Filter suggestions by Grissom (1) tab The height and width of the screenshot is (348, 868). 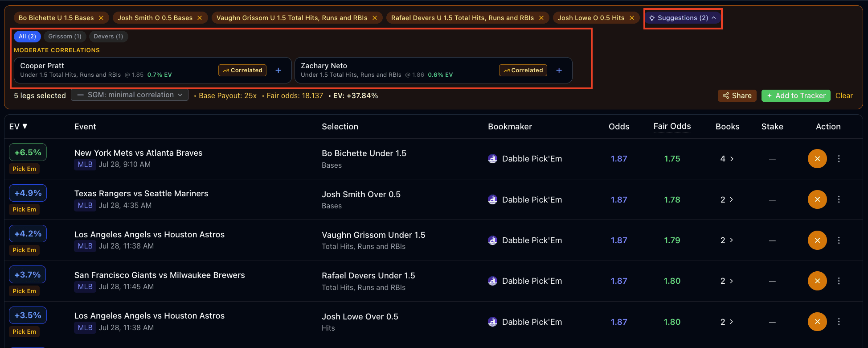(65, 37)
